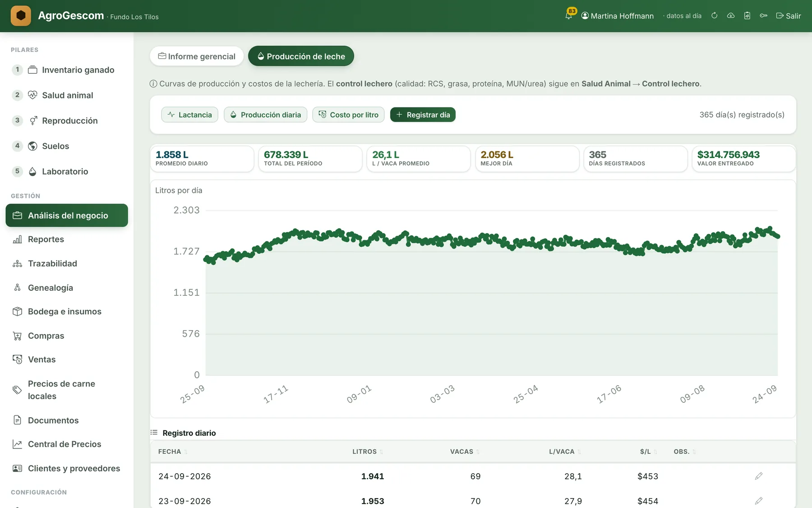Sort the table by FECHA column
The height and width of the screenshot is (508, 812).
pos(173,452)
